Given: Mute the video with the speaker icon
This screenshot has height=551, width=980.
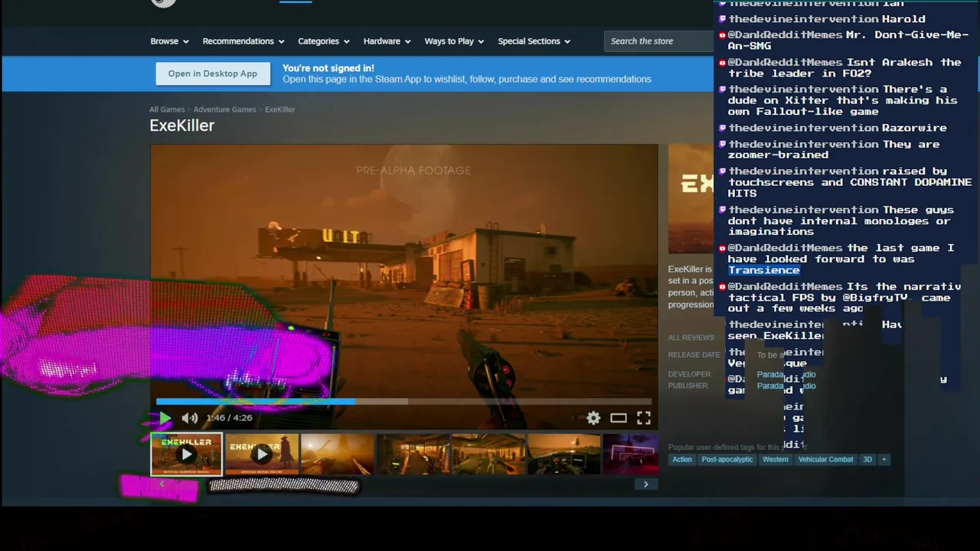Looking at the screenshot, I should coord(190,418).
